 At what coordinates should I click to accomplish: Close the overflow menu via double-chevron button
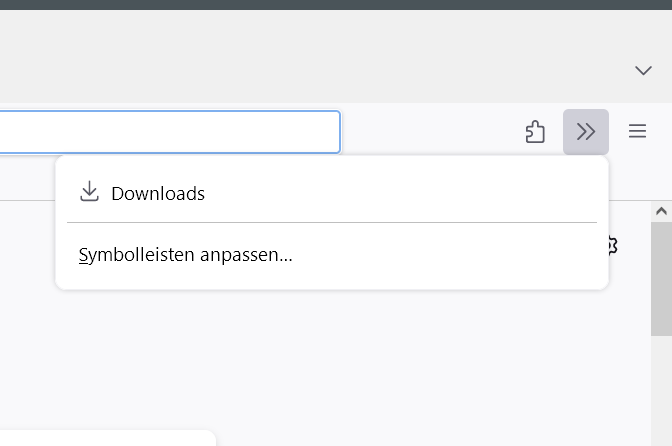[586, 132]
